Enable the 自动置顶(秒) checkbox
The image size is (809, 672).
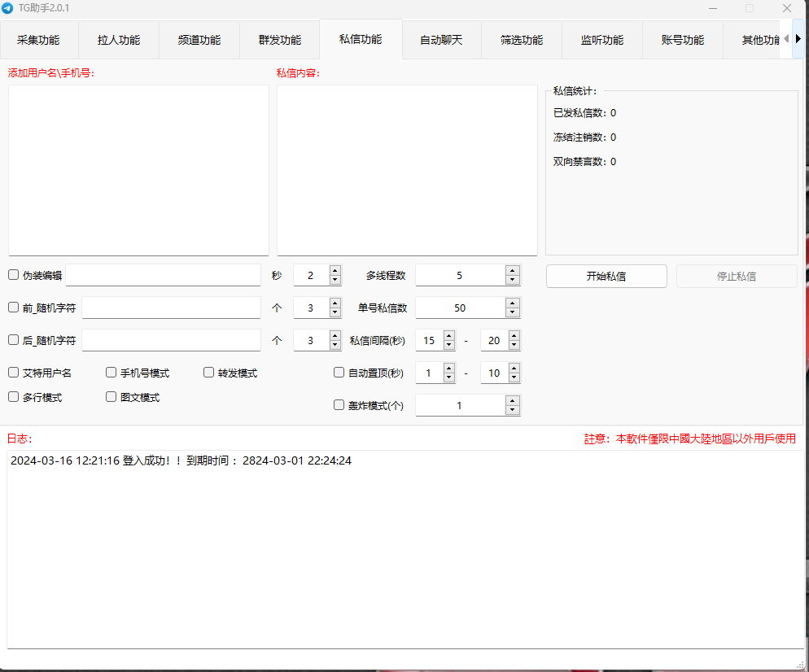click(x=339, y=373)
